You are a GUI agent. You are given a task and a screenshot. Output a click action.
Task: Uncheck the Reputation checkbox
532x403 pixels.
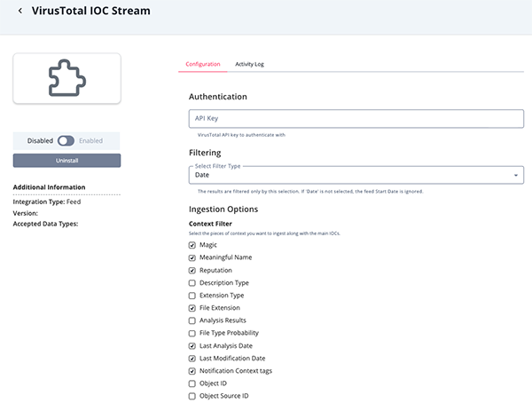click(192, 271)
